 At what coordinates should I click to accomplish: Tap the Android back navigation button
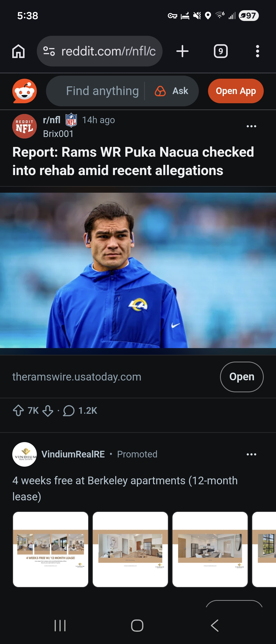click(215, 626)
